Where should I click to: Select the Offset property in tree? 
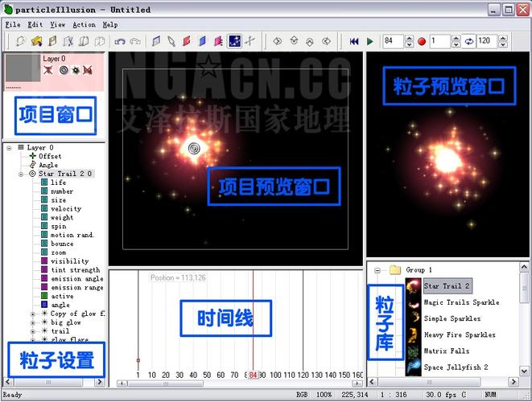coord(50,156)
